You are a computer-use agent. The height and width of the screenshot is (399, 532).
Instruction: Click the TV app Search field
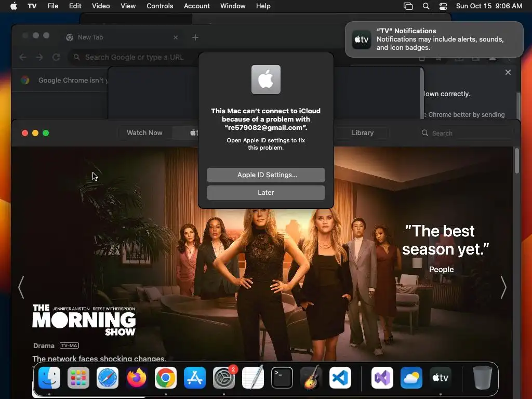(x=467, y=133)
